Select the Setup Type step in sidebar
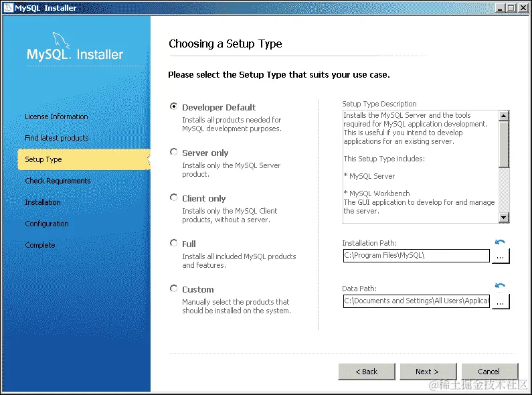The image size is (532, 395). pos(84,159)
